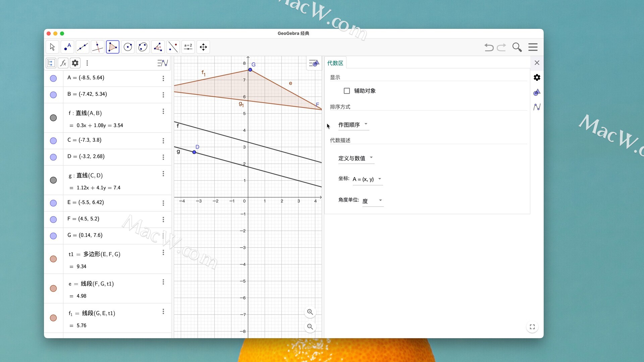The width and height of the screenshot is (644, 362).
Task: Open general settings gear in side panel
Action: [537, 77]
